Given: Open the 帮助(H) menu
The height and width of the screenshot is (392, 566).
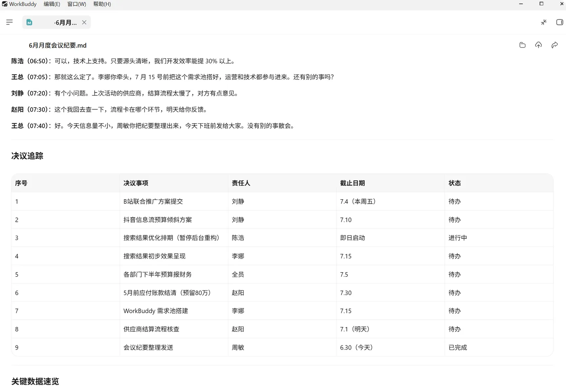Looking at the screenshot, I should (102, 4).
